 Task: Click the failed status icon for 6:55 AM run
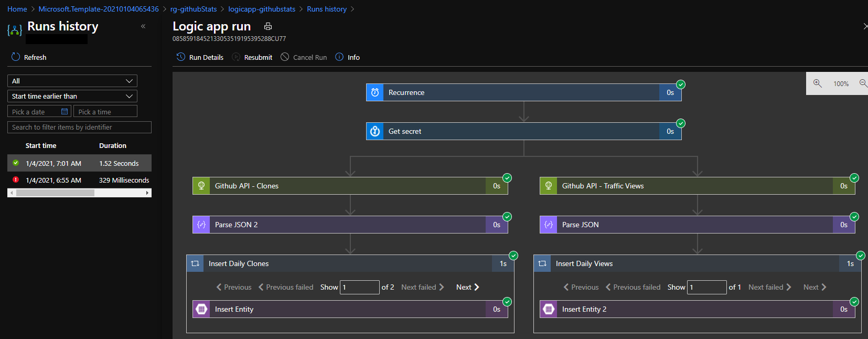pos(16,179)
